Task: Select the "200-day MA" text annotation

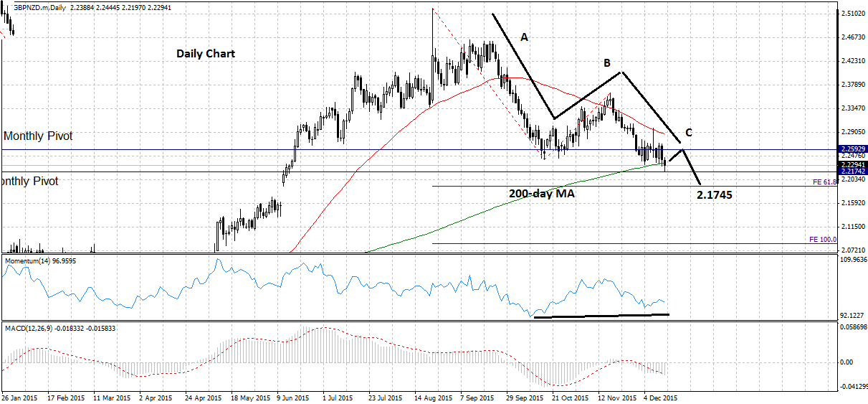Action: (x=542, y=194)
